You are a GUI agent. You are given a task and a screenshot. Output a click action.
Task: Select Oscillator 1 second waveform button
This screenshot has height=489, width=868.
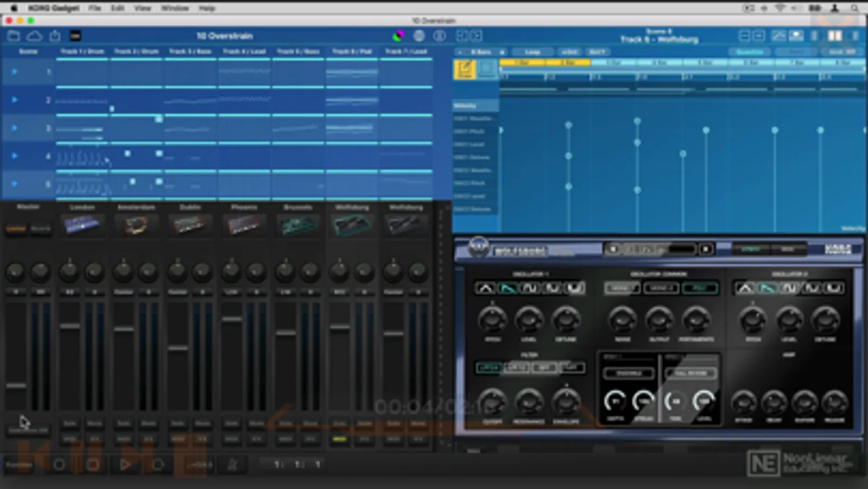[507, 288]
